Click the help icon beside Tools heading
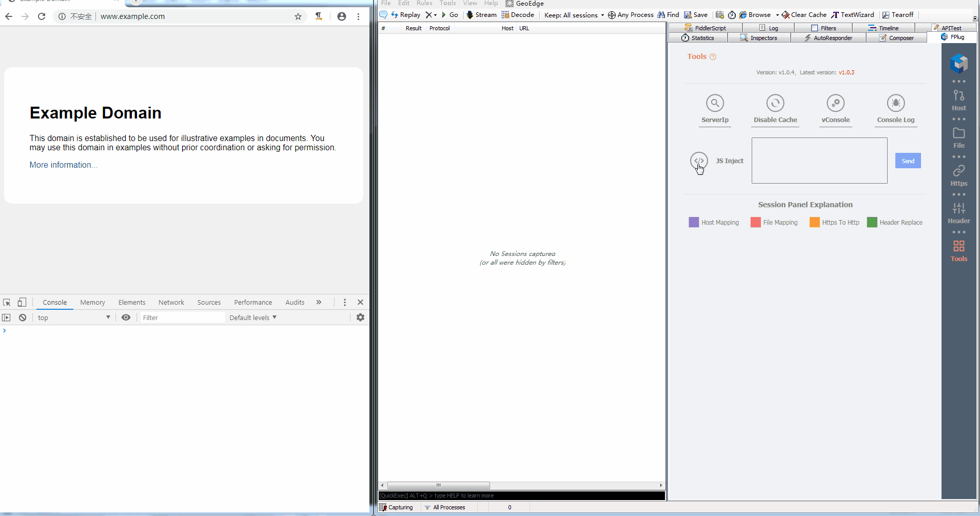Image resolution: width=980 pixels, height=516 pixels. pos(713,57)
